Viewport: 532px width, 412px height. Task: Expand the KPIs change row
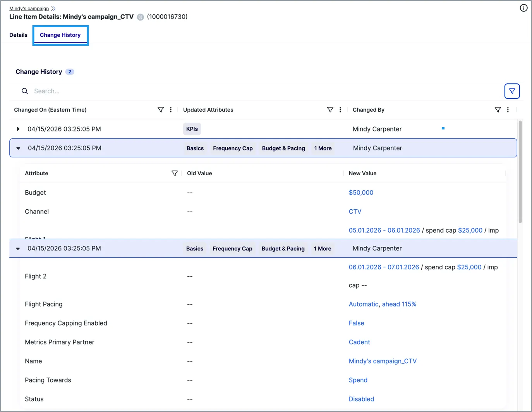click(x=18, y=129)
